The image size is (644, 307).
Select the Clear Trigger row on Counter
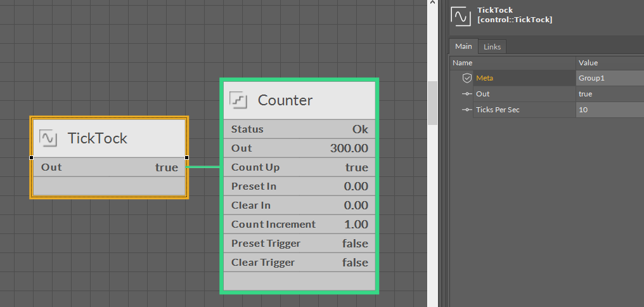click(x=299, y=263)
